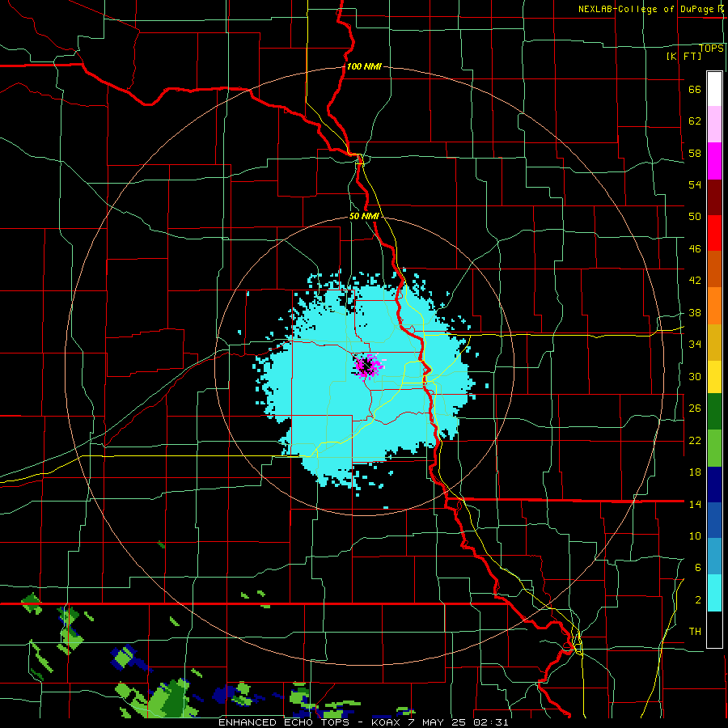Viewport: 728px width, 728px height.
Task: Click the orange legend swatch near 38
Action: (714, 306)
